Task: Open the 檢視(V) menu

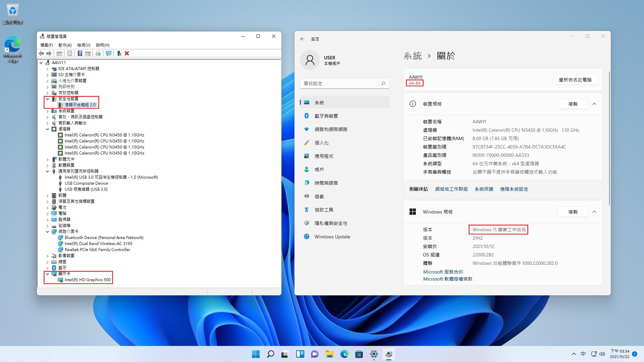Action: point(84,45)
